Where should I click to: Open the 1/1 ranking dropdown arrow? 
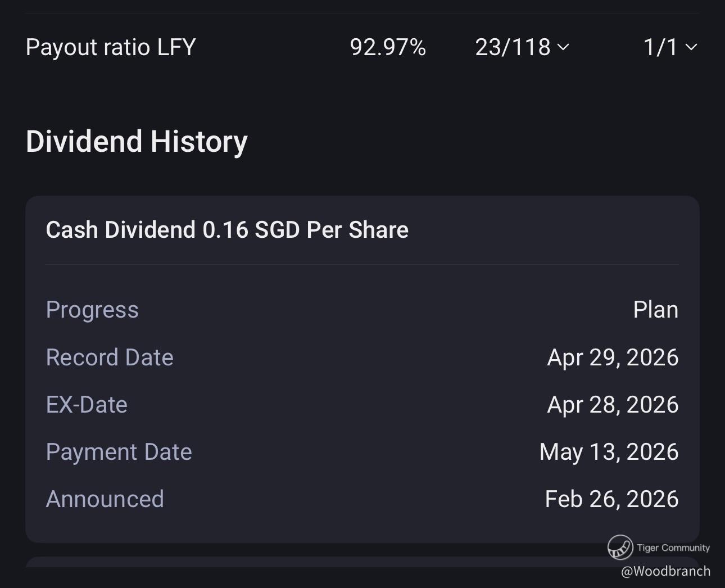point(691,47)
